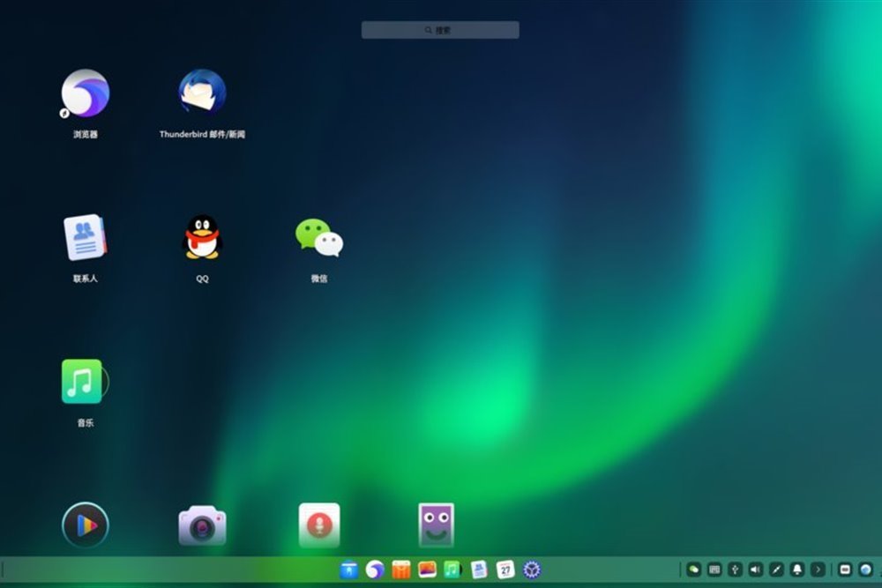Open the 联系人 contacts app
The image size is (882, 588).
pos(85,237)
